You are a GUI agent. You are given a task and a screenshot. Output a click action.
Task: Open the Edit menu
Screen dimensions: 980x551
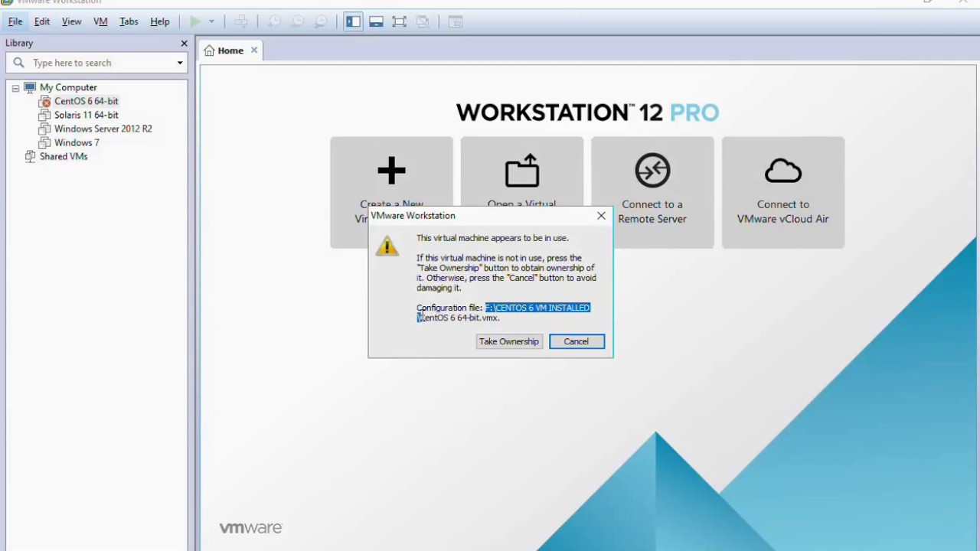pos(42,21)
